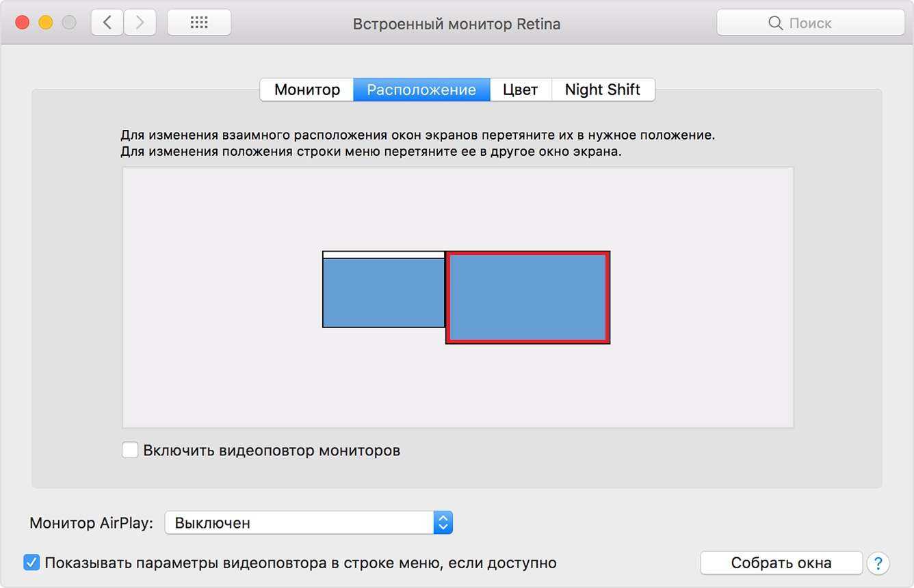Uncheck "Показывать параметры видеоповтора" checkbox
This screenshot has height=588, width=914.
coord(31,563)
